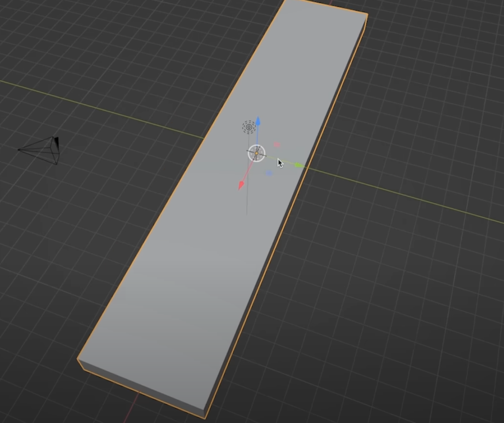Click the camera's dark direction triangle indicator
The image size is (504, 423).
[x=56, y=141]
